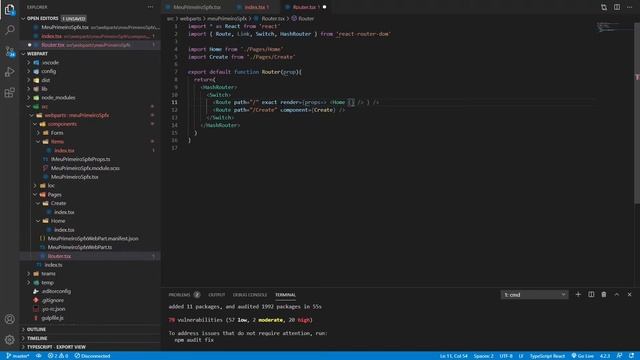Open the Extensions view
The image size is (640, 360).
click(x=9, y=93)
